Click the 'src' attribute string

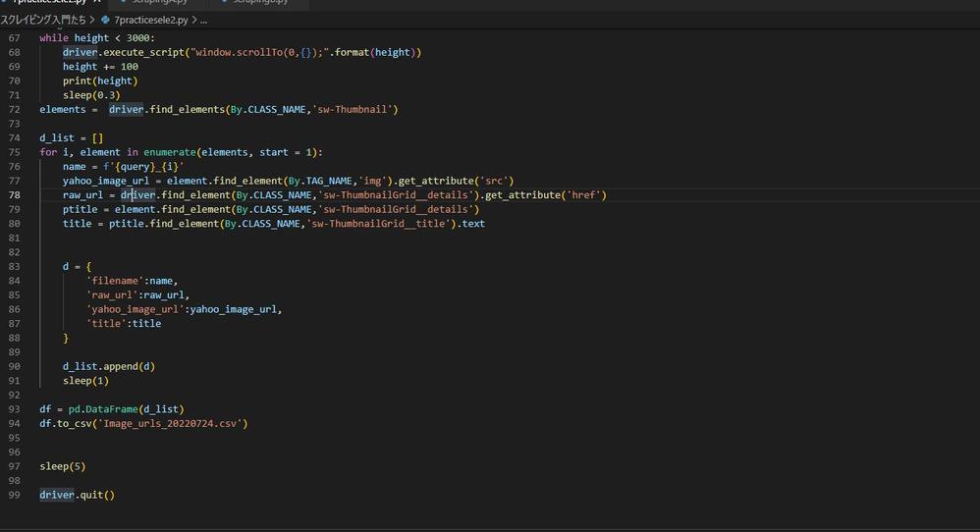tap(494, 181)
